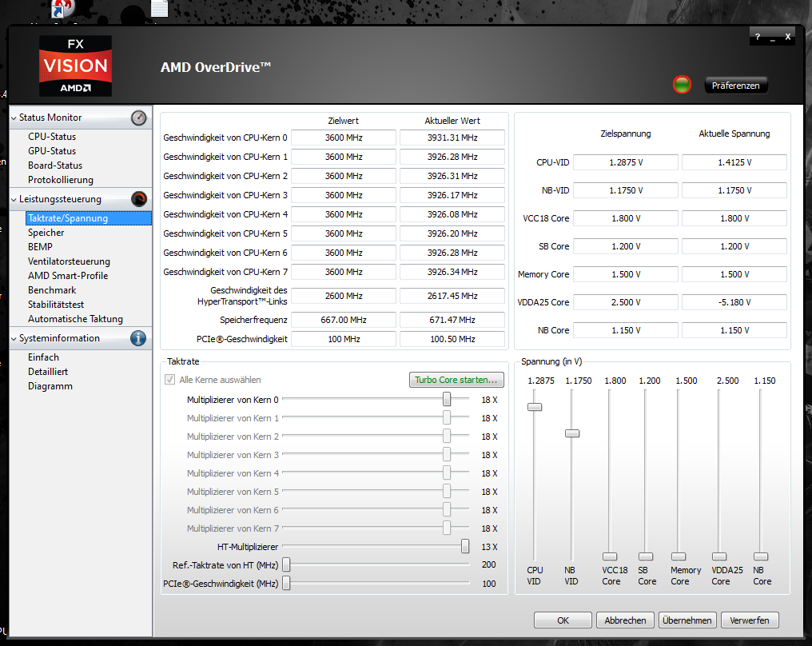The height and width of the screenshot is (646, 812).
Task: Click Turbo Core starten button
Action: [x=456, y=380]
